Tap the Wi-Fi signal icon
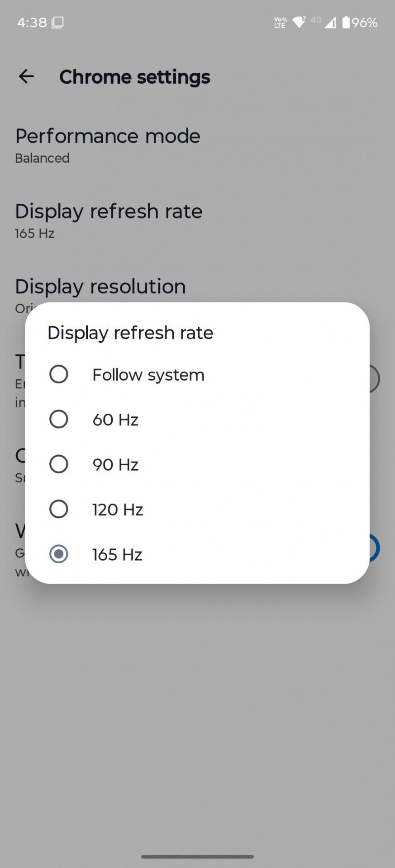Screen dimensions: 395x868 click(x=299, y=22)
